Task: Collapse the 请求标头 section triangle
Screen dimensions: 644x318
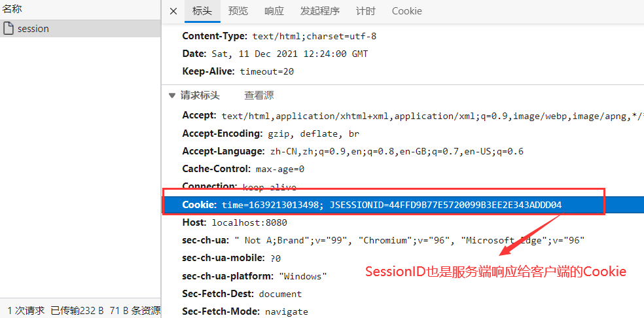Action: point(172,96)
